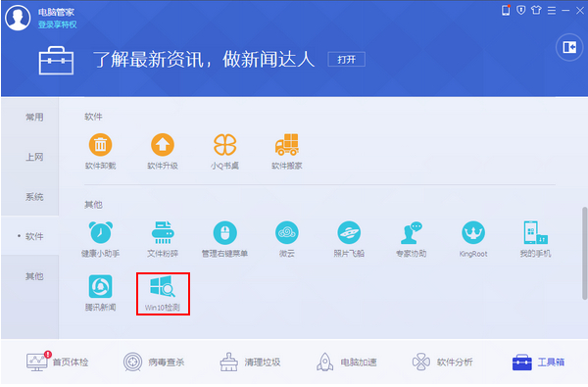Click the 登录享特权 login link
This screenshot has height=387, width=588.
pos(58,24)
